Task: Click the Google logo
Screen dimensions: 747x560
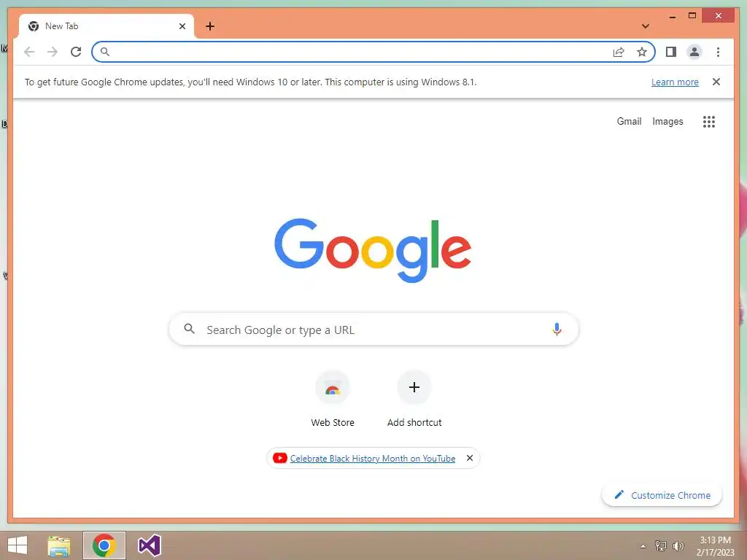Action: (373, 251)
